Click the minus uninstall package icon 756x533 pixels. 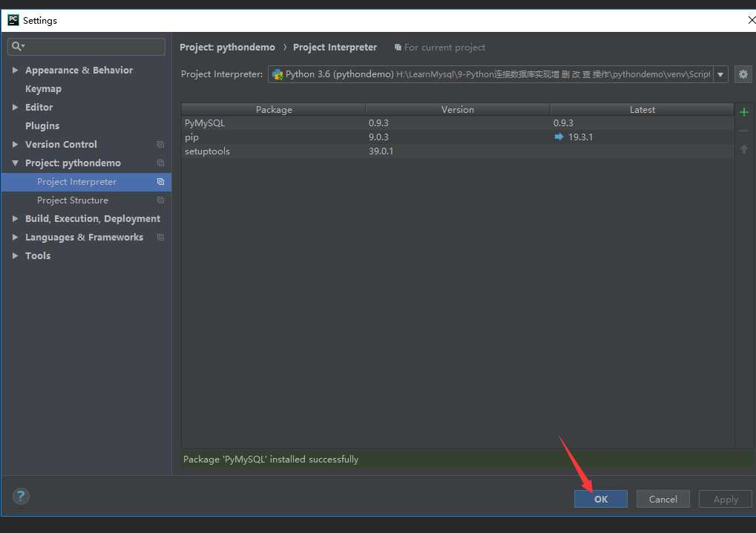[x=744, y=131]
